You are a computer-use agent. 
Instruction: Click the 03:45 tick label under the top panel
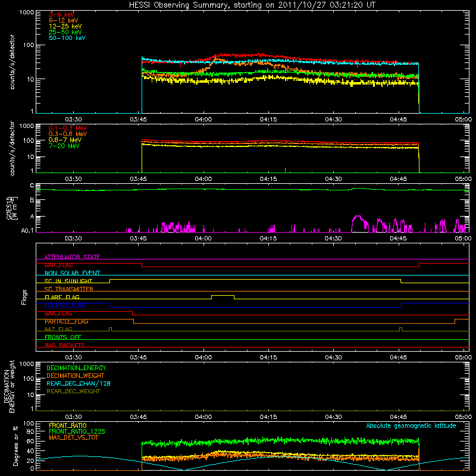click(x=138, y=120)
